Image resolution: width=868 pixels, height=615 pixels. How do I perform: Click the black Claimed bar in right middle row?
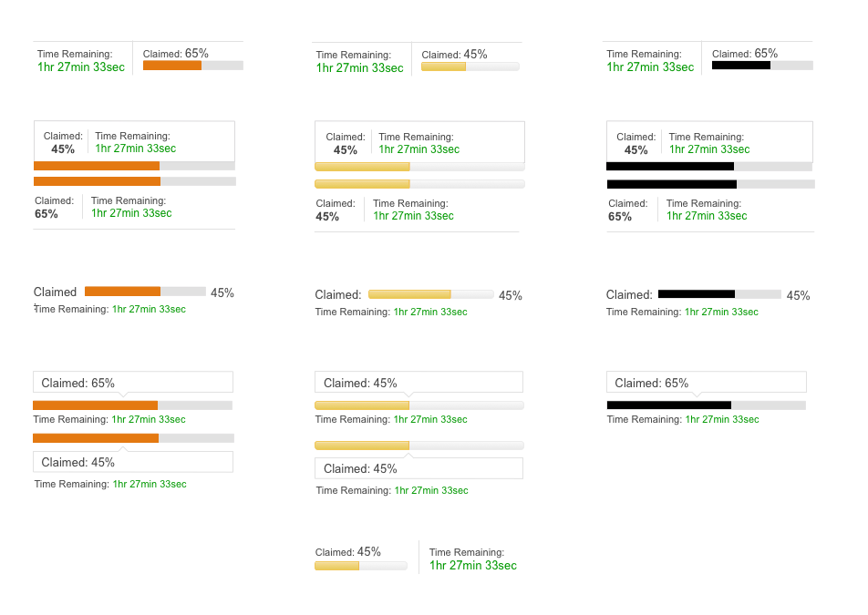pyautogui.click(x=709, y=166)
